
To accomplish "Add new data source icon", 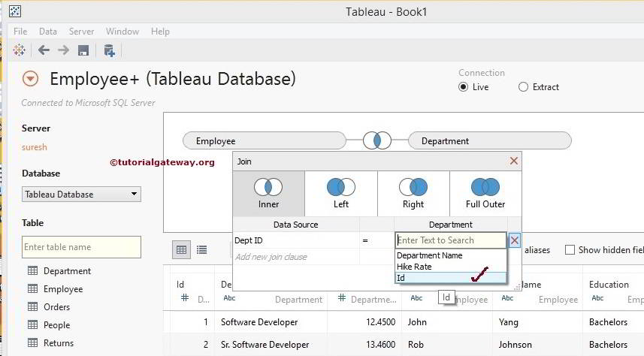I will coord(109,50).
